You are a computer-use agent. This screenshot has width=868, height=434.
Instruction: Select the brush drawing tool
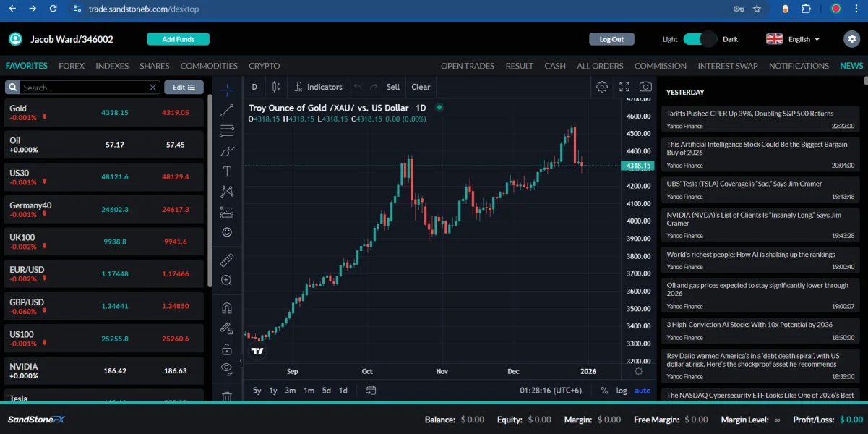pyautogui.click(x=227, y=152)
